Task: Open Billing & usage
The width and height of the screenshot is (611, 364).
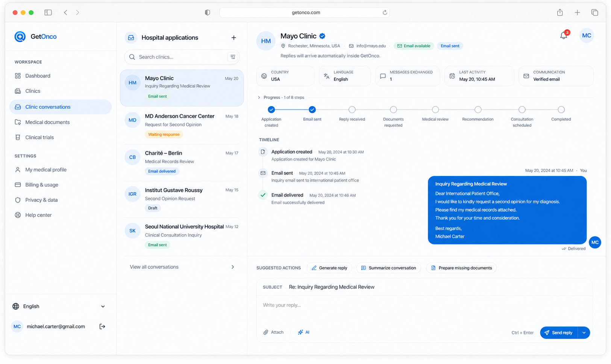Action: (61, 185)
